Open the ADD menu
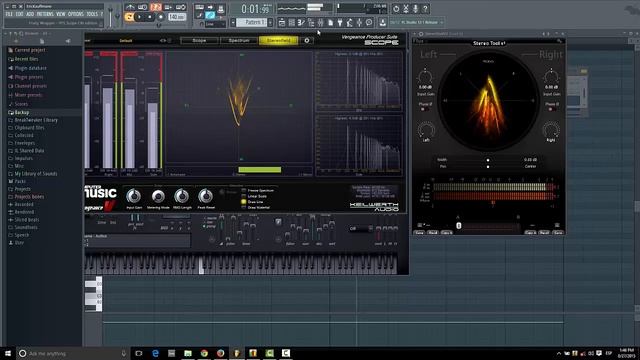This screenshot has height=360, width=640. click(x=30, y=14)
